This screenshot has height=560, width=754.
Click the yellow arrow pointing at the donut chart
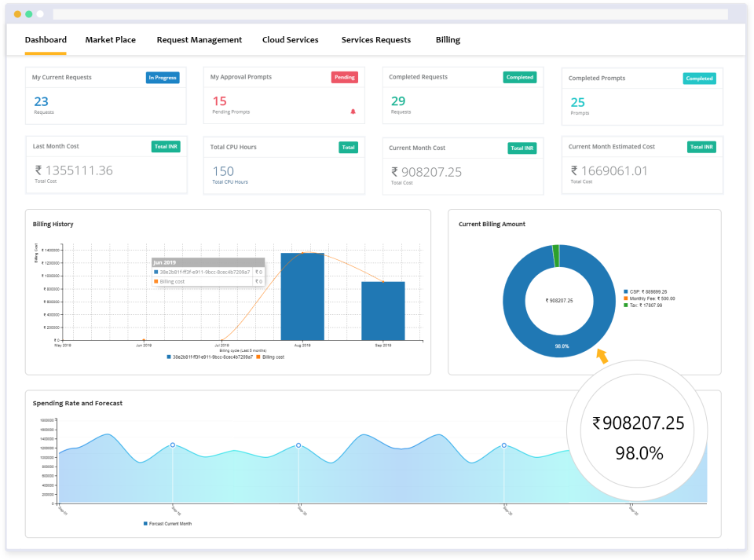[x=602, y=356]
